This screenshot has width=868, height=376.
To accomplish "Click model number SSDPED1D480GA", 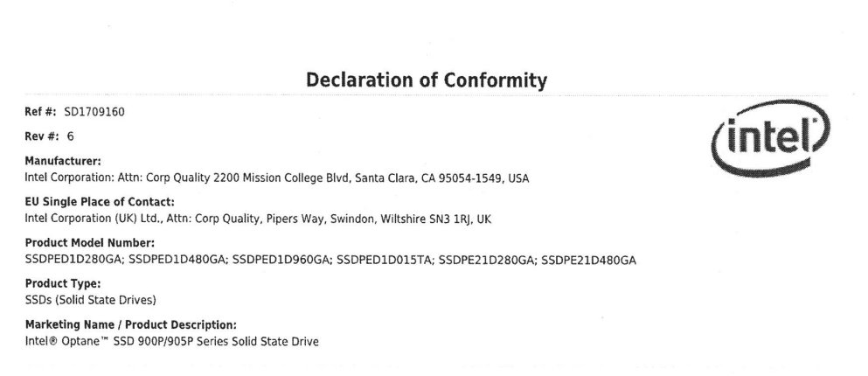I will click(178, 260).
